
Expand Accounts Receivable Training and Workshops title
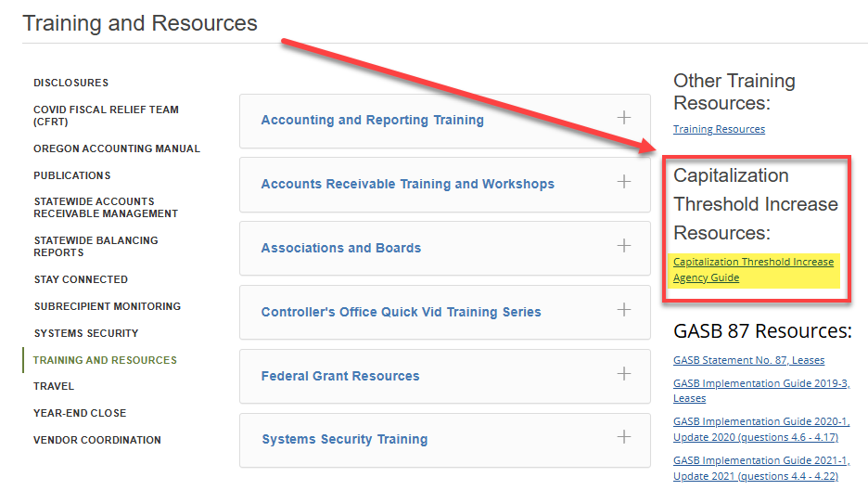tap(407, 184)
